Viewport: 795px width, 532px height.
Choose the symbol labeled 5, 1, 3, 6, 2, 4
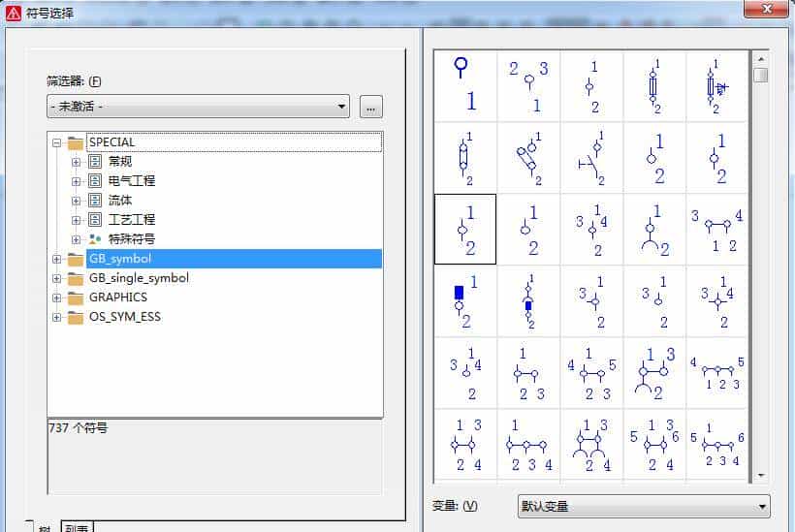[654, 445]
